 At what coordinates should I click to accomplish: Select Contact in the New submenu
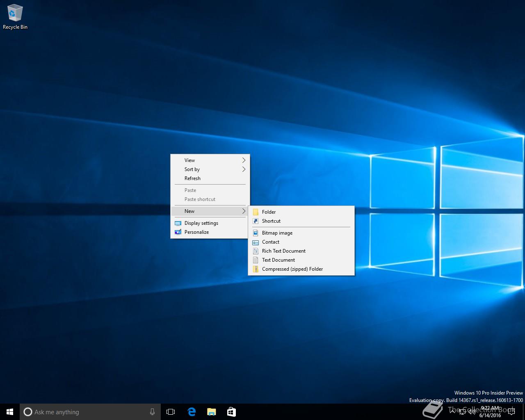[x=301, y=242]
